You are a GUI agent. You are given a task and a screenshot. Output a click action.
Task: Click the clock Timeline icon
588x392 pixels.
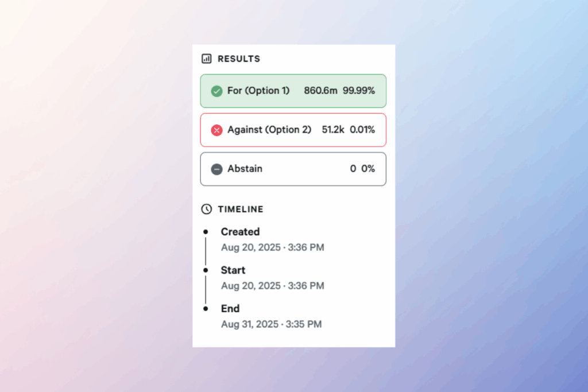click(x=206, y=209)
